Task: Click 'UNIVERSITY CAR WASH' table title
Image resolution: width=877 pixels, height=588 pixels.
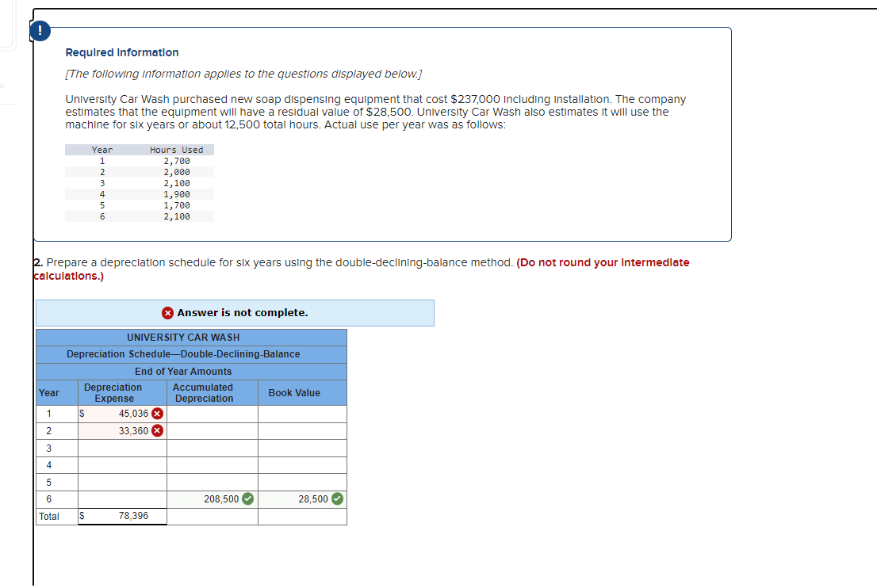Action: tap(183, 338)
